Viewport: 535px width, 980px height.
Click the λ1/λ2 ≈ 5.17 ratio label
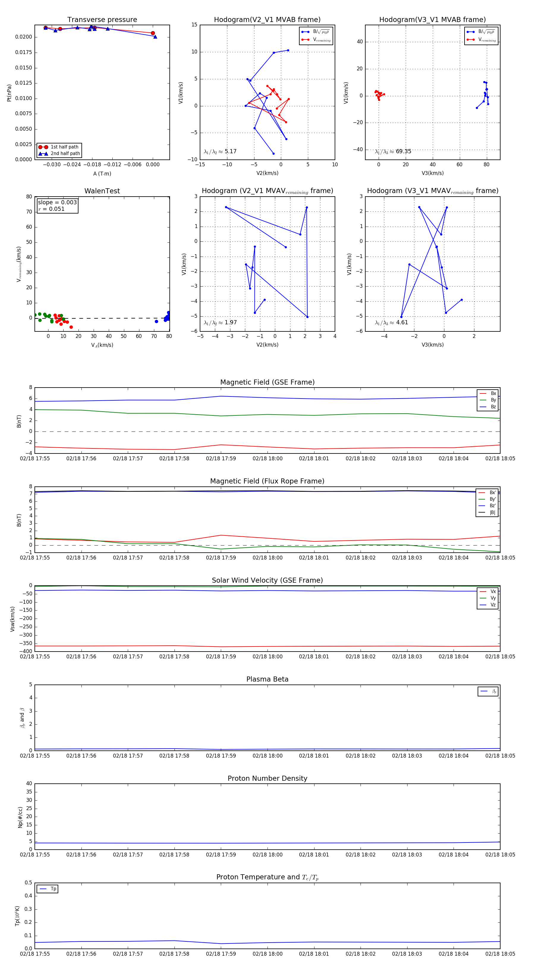pyautogui.click(x=220, y=151)
